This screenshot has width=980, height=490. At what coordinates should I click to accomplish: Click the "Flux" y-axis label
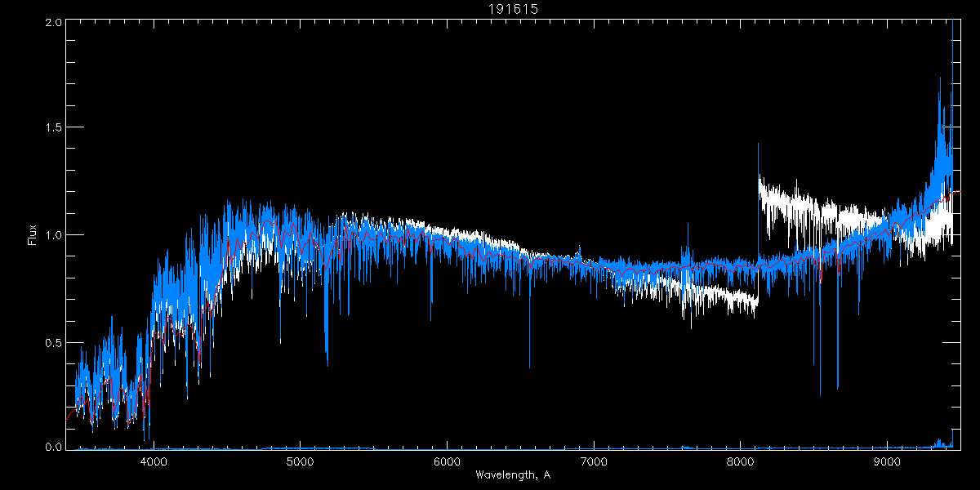33,234
